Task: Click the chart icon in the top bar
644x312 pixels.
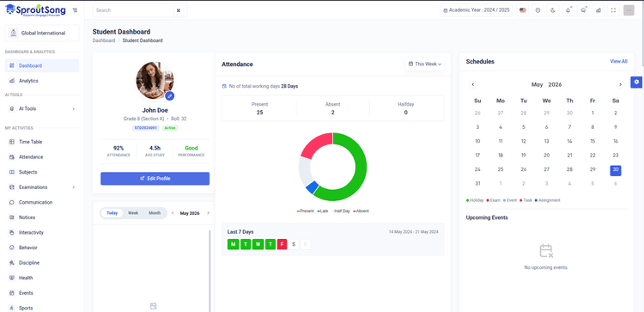Action: (x=598, y=10)
